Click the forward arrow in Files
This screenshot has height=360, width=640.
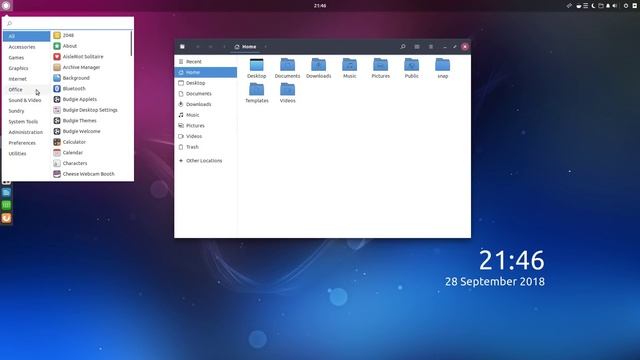(x=211, y=47)
